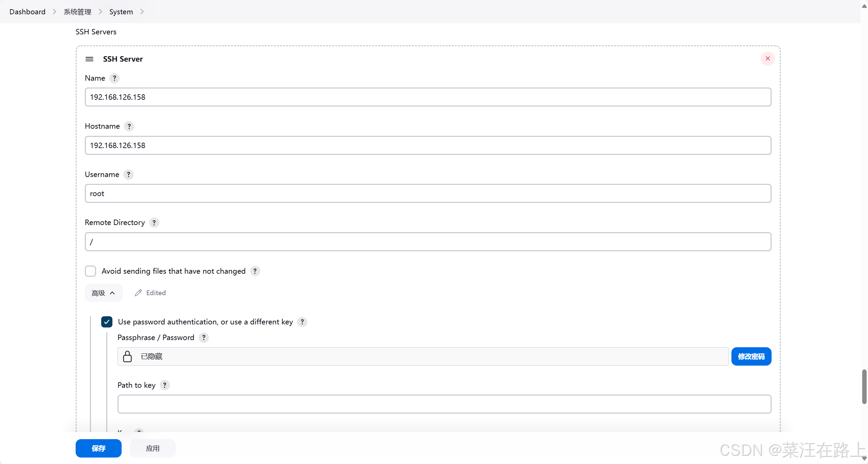Open help for the Name field
868x464 pixels.
[x=114, y=78]
